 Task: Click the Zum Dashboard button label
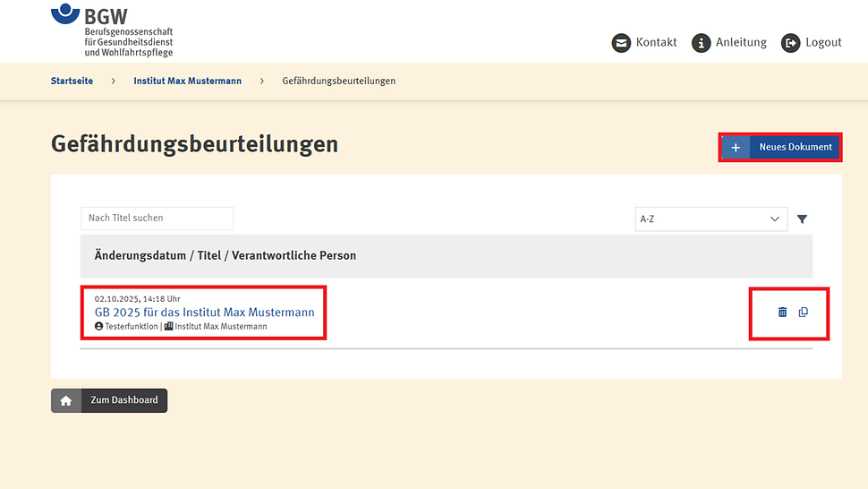click(123, 400)
